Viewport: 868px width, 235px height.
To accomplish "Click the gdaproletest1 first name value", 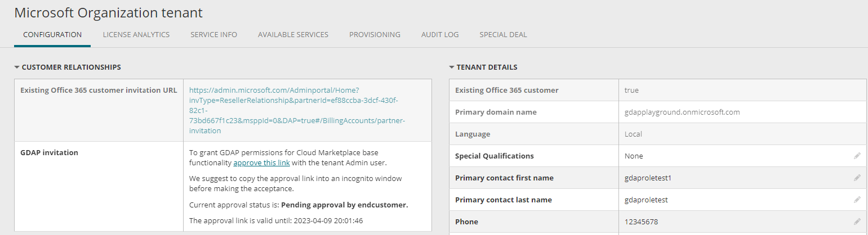I will [648, 178].
